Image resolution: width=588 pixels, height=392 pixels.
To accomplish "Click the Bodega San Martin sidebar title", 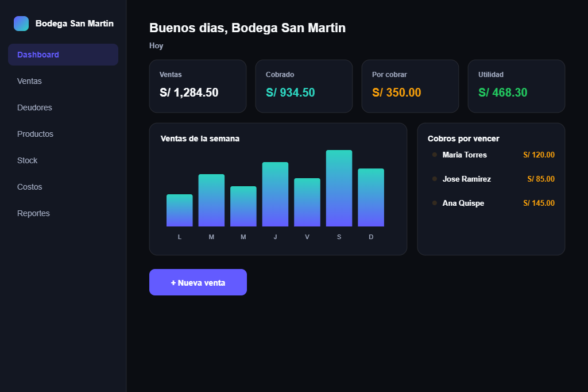I will pos(74,24).
